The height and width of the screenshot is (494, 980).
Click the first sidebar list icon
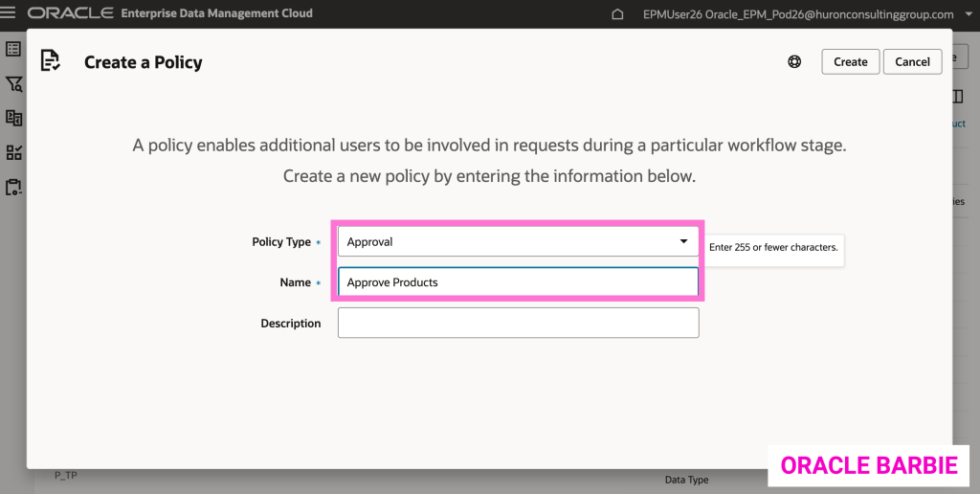13,49
